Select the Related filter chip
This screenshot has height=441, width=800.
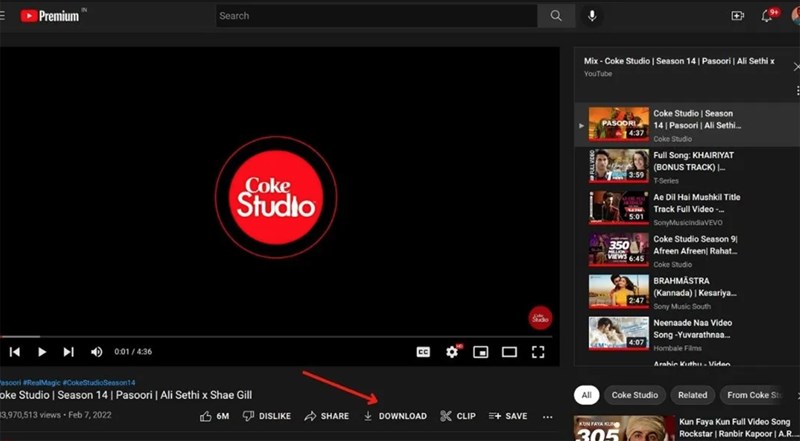pos(692,395)
